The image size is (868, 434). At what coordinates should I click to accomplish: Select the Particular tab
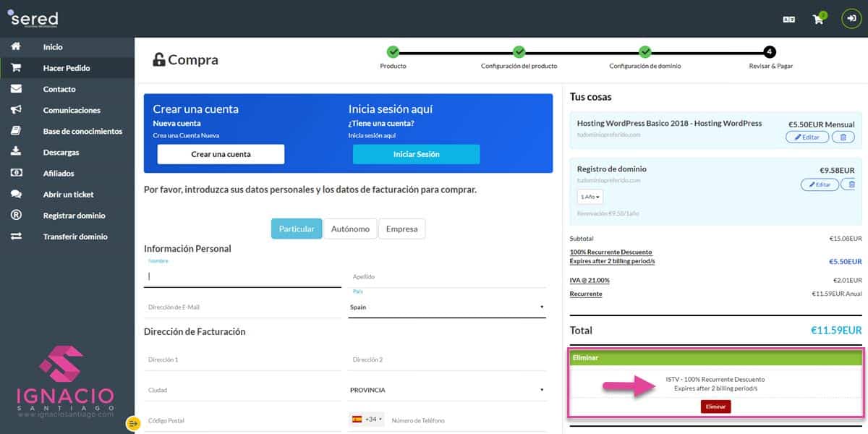click(297, 229)
